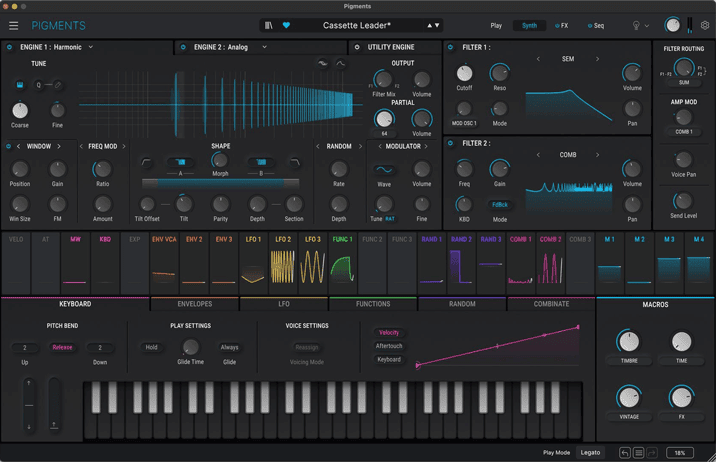Image resolution: width=716 pixels, height=462 pixels.
Task: Select the LFO 2 modulation source slot
Action: point(283,258)
